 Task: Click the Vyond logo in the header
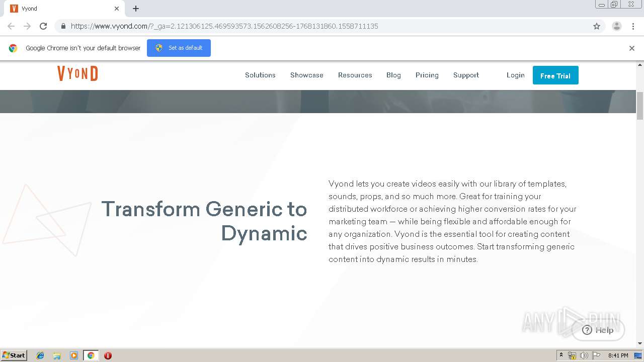coord(77,74)
